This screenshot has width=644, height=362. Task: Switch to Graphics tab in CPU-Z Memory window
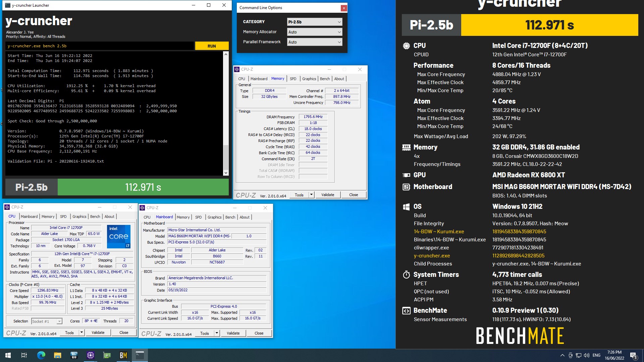pyautogui.click(x=309, y=79)
